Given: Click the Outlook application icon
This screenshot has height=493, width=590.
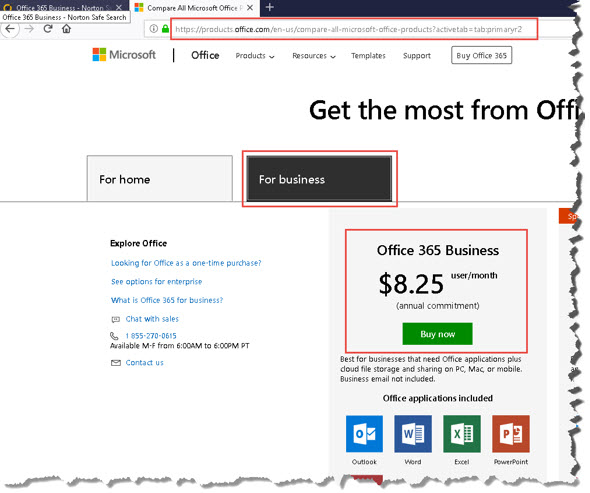Looking at the screenshot, I should click(364, 434).
